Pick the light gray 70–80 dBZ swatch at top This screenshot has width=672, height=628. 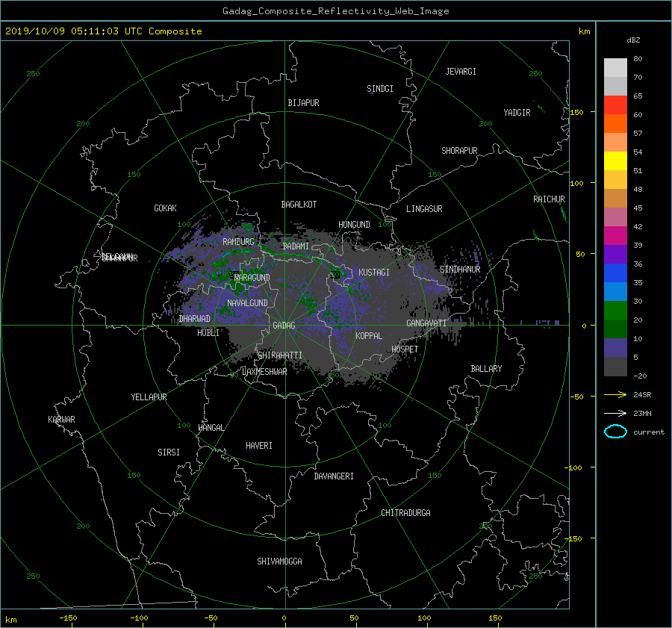pyautogui.click(x=615, y=68)
